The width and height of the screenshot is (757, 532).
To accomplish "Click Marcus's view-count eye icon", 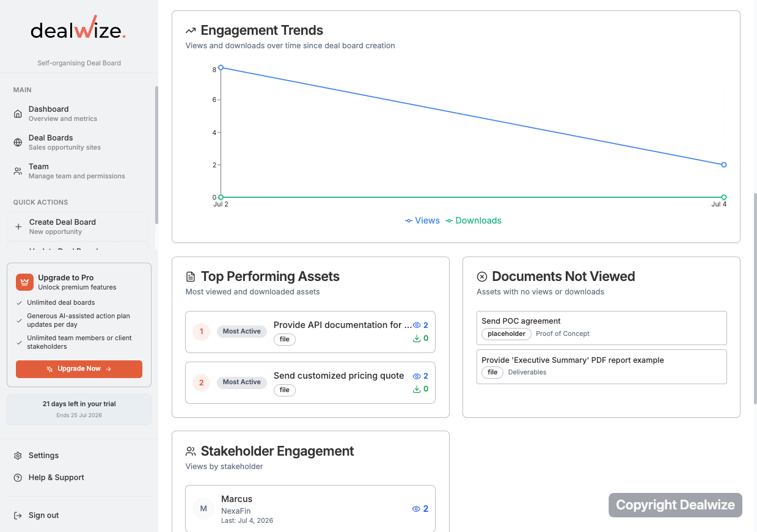I will (417, 509).
